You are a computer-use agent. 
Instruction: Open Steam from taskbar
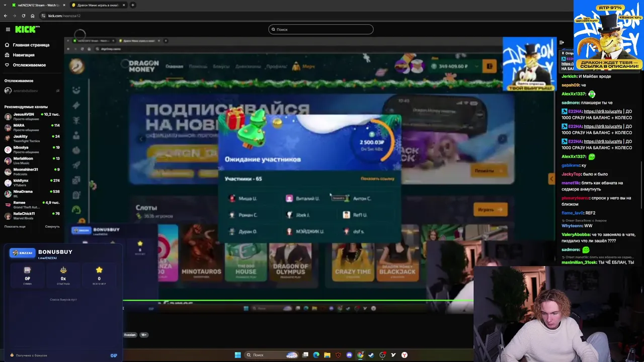pyautogui.click(x=371, y=355)
